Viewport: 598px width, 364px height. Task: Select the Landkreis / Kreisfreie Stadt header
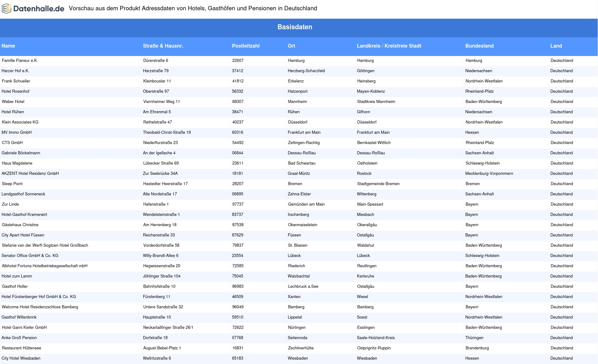pos(389,46)
